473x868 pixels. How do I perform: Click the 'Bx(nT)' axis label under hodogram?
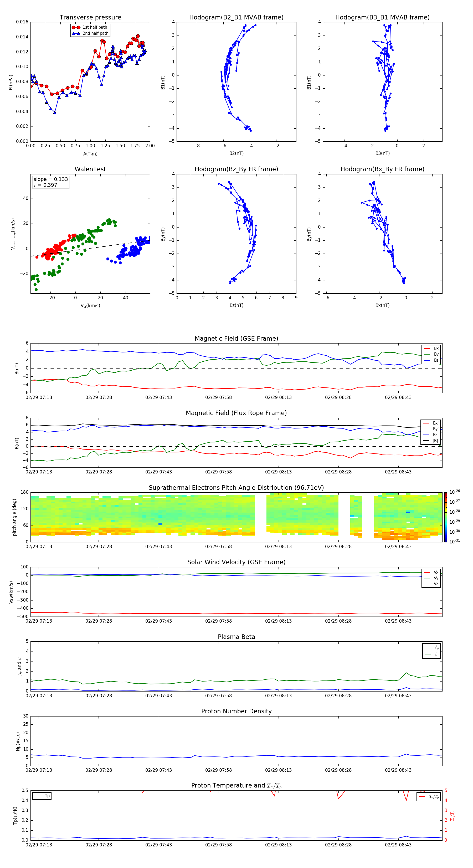(382, 305)
